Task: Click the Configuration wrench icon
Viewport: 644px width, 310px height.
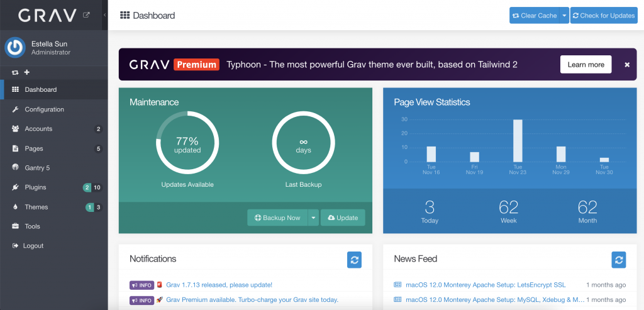Action: point(15,109)
